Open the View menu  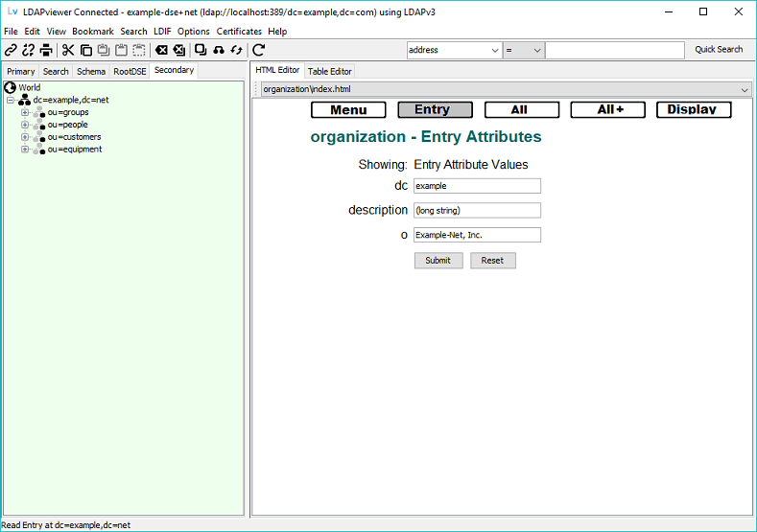tap(56, 32)
